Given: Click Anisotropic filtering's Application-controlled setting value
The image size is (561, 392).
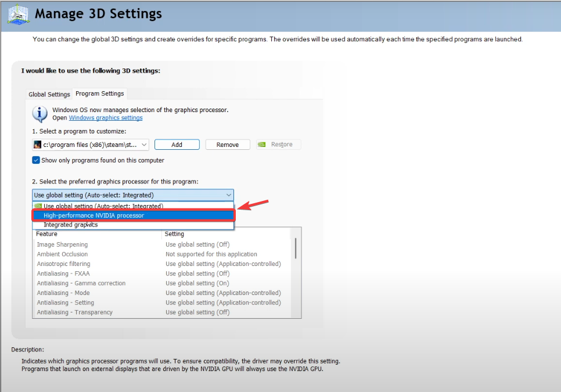Looking at the screenshot, I should coord(223,264).
